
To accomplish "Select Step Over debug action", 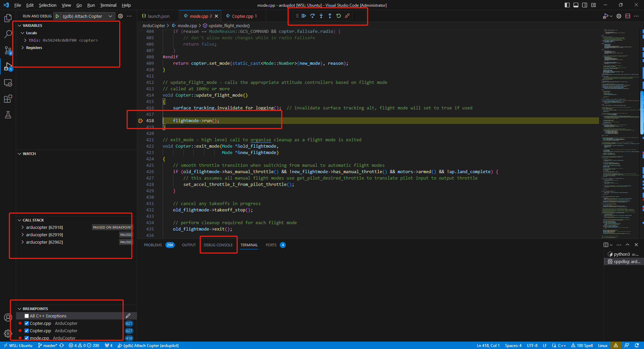I will [x=312, y=16].
